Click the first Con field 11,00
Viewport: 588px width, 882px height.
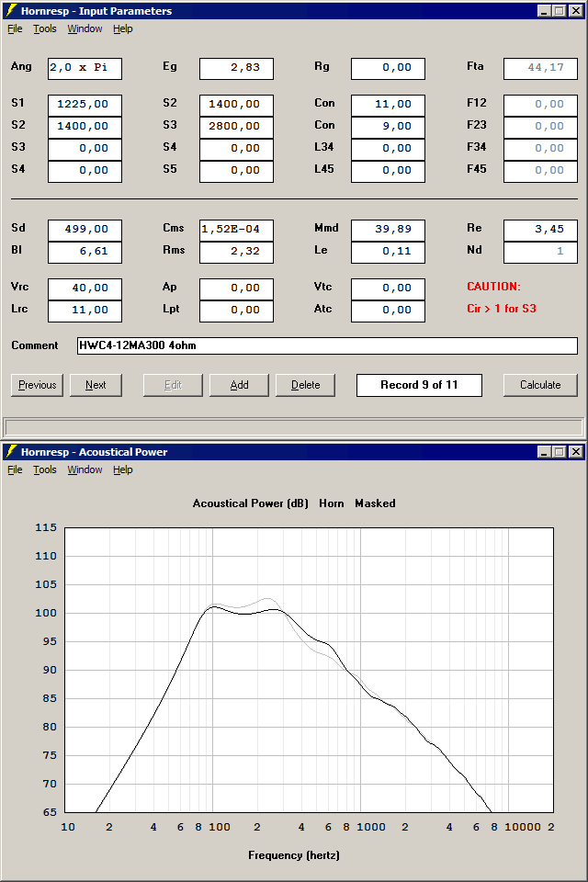point(389,105)
